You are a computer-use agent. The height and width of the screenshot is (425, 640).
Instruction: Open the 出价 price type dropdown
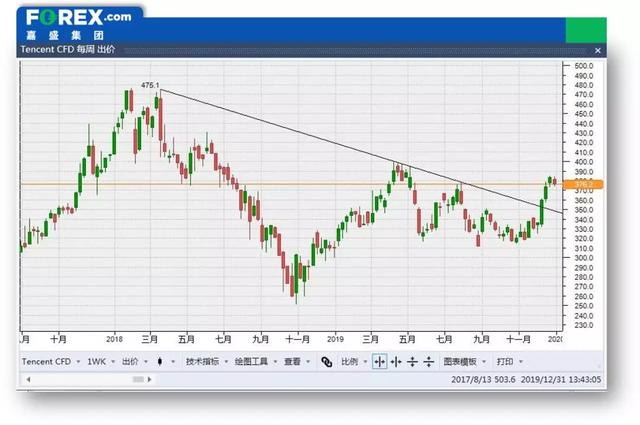point(135,362)
